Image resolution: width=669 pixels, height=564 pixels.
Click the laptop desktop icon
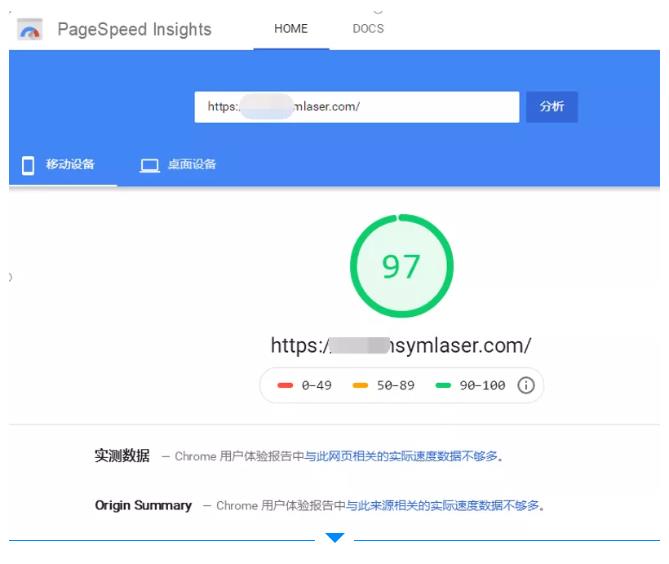click(150, 166)
